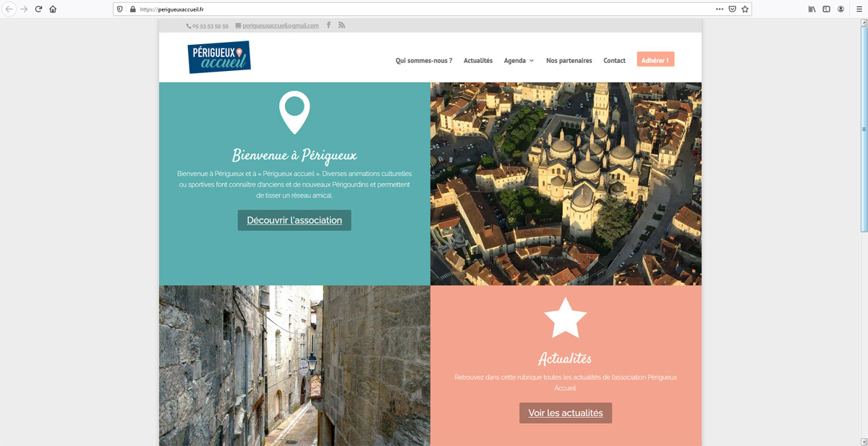The image size is (868, 446).
Task: Open the Firefox account icon
Action: point(841,9)
